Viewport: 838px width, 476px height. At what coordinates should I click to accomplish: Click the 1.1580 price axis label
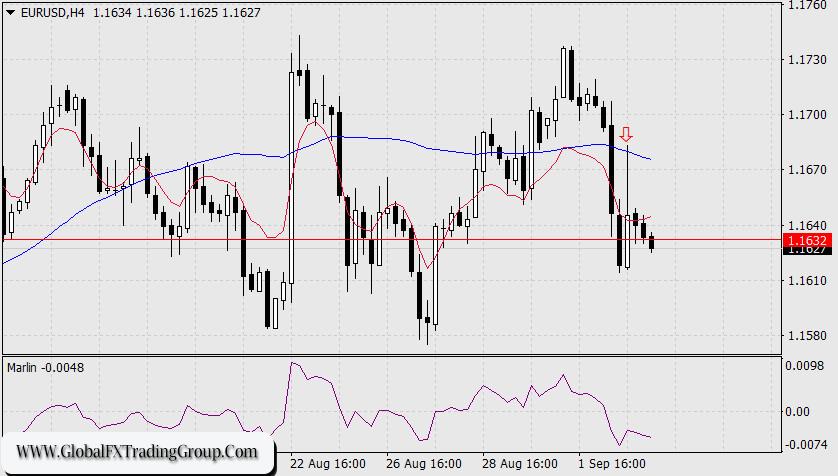tap(806, 336)
